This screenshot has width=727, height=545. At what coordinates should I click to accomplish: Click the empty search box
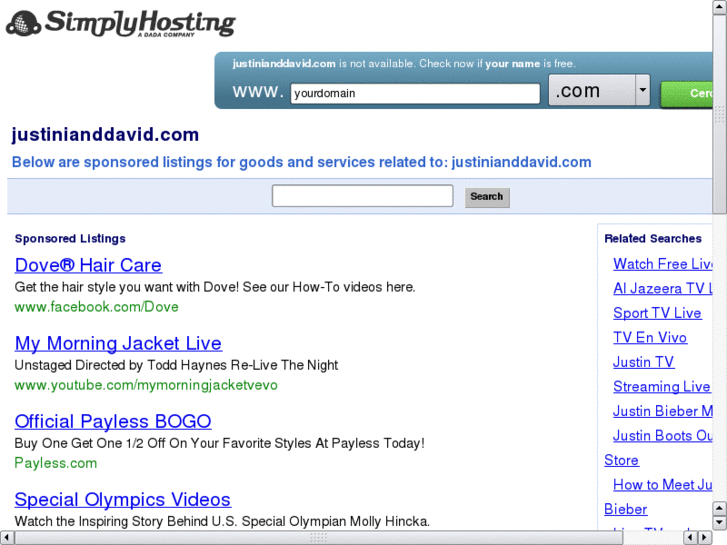pyautogui.click(x=362, y=196)
